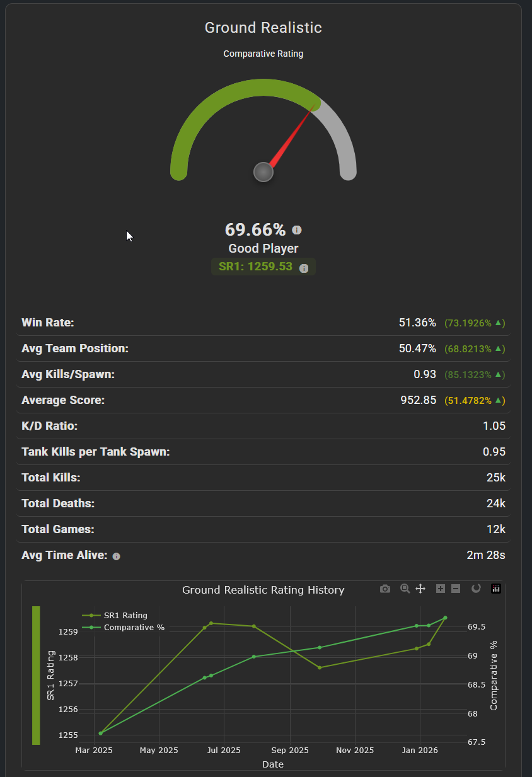The width and height of the screenshot is (532, 777).
Task: Activate the chart pan tool
Action: click(x=420, y=589)
